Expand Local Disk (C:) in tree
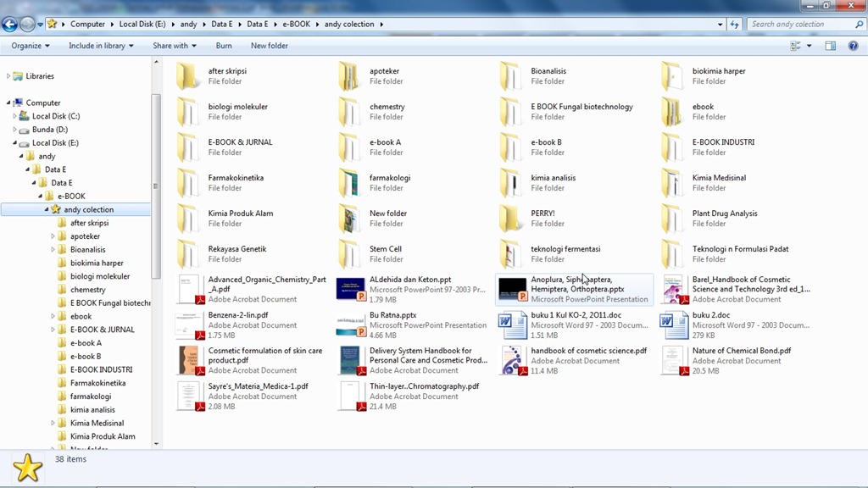 (x=14, y=116)
